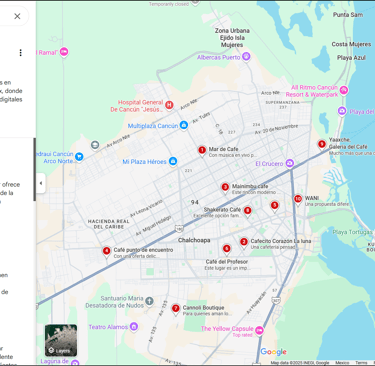This screenshot has height=366, width=375.
Task: Open El Crucero camera icon
Action: click(x=290, y=164)
